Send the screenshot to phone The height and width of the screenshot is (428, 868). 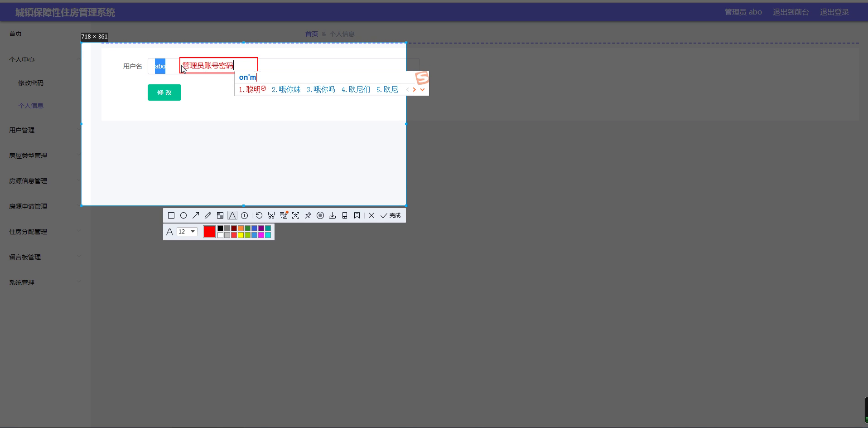pos(345,215)
